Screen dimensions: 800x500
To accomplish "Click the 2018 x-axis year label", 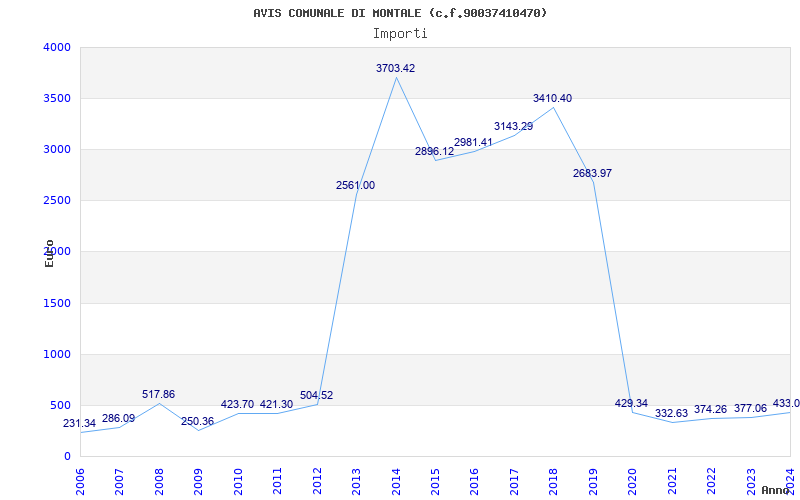I will tap(553, 481).
